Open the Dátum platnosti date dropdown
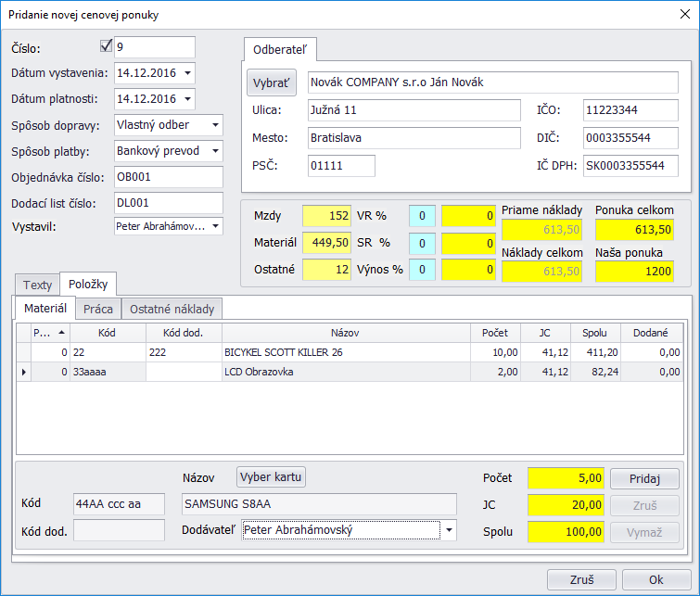The height and width of the screenshot is (596, 700). (188, 99)
